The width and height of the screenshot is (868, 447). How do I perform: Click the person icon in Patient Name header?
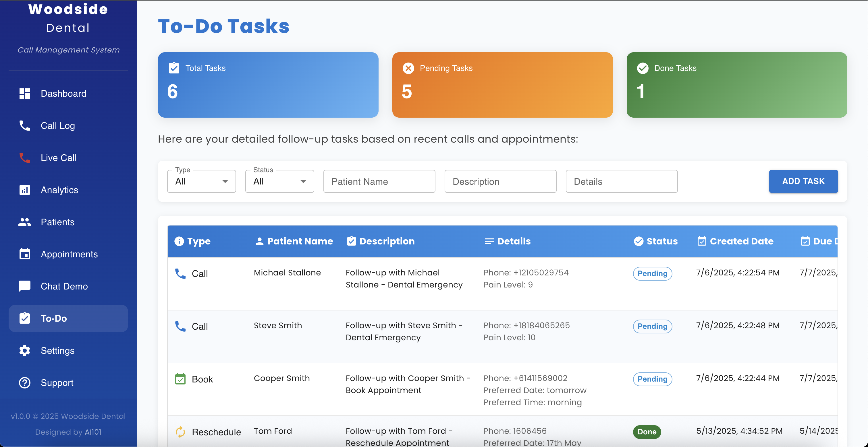(259, 241)
